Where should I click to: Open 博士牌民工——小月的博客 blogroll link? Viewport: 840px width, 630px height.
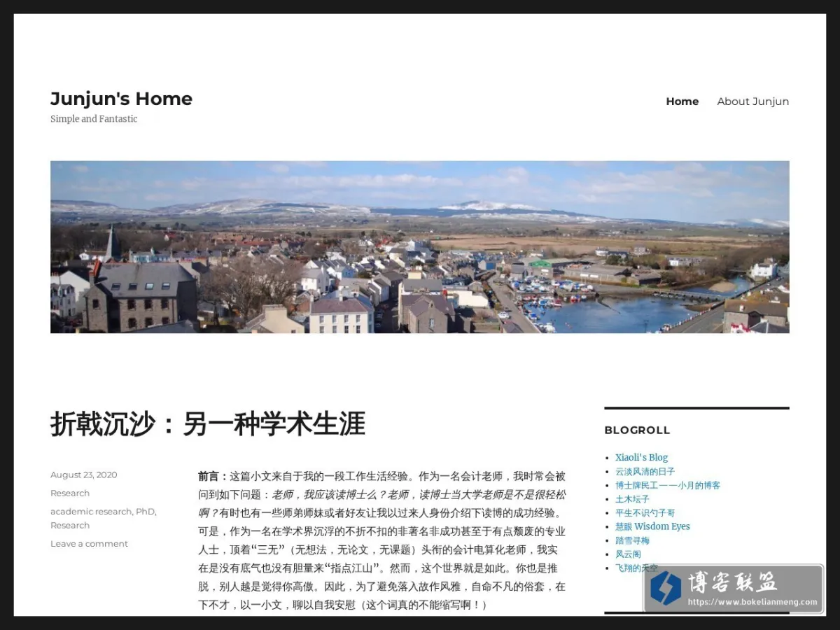(668, 485)
